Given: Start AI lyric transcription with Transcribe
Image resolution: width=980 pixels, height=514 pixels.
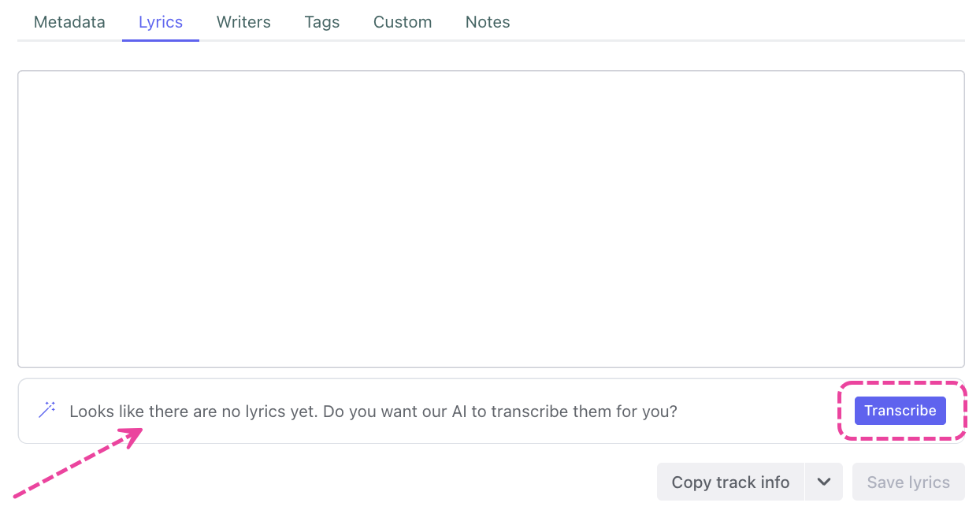Looking at the screenshot, I should 900,411.
